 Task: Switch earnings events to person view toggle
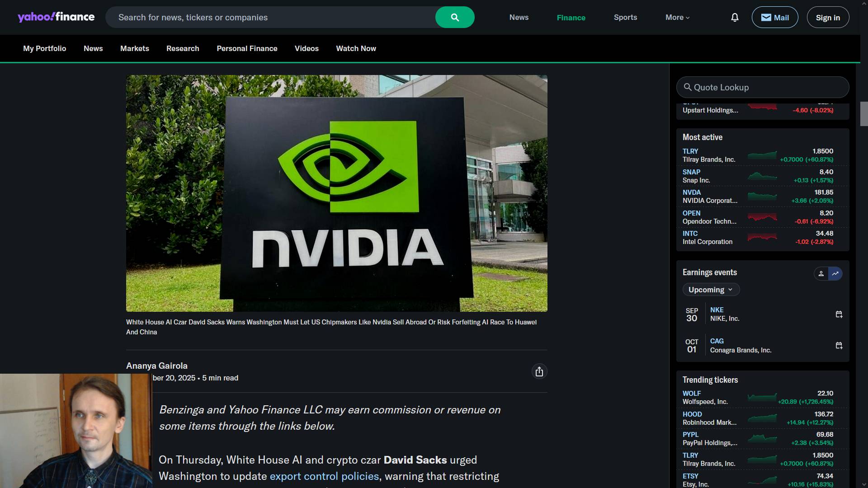pyautogui.click(x=821, y=273)
